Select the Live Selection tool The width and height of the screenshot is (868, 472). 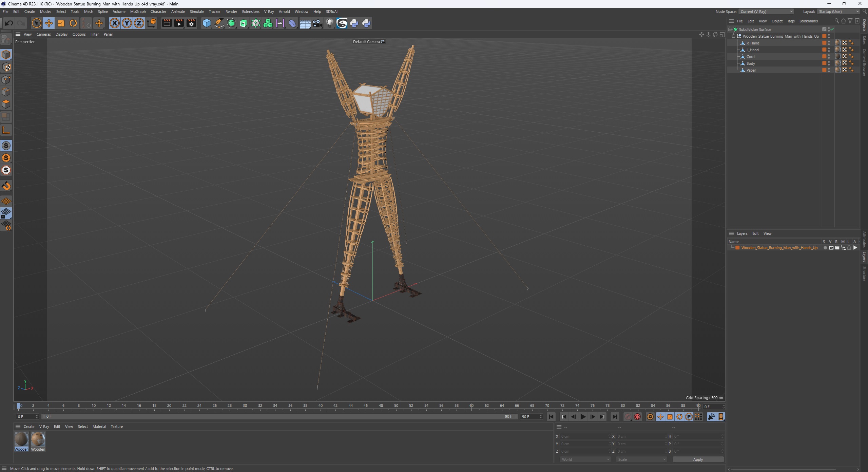[36, 23]
